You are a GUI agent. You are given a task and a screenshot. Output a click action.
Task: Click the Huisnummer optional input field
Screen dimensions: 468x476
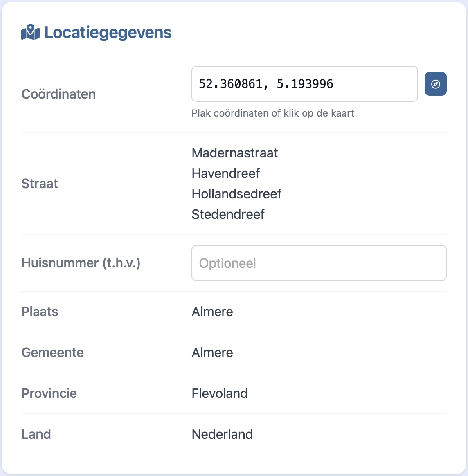(319, 263)
